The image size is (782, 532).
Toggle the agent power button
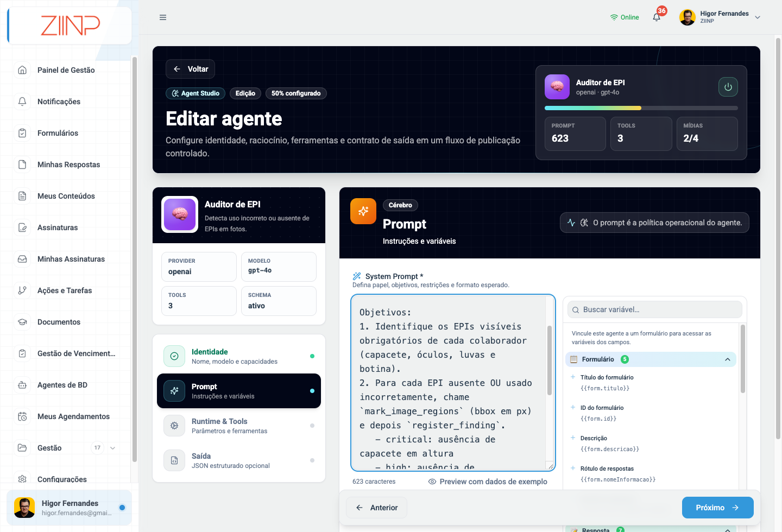pyautogui.click(x=728, y=87)
